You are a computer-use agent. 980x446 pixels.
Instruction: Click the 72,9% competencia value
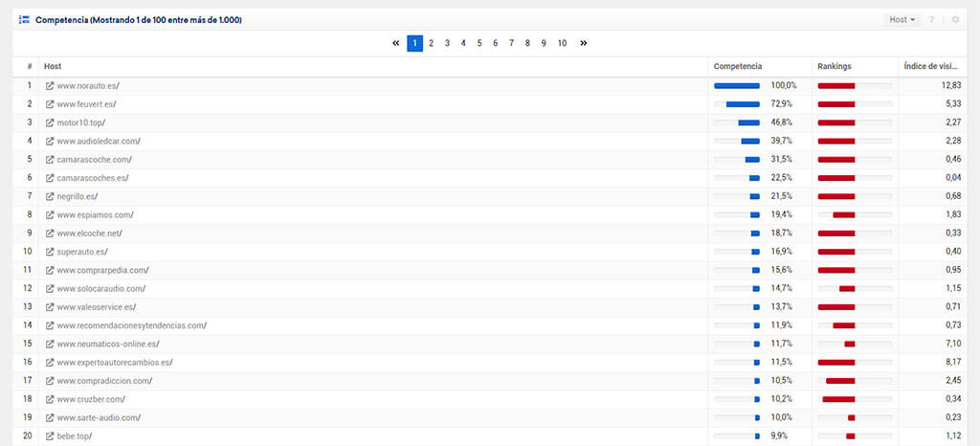click(781, 104)
